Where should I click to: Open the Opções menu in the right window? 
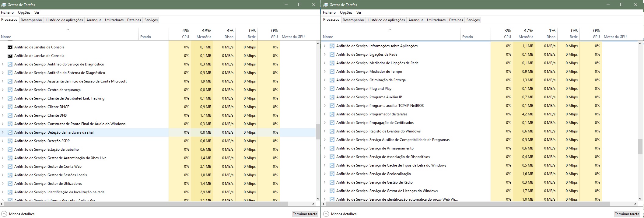346,12
